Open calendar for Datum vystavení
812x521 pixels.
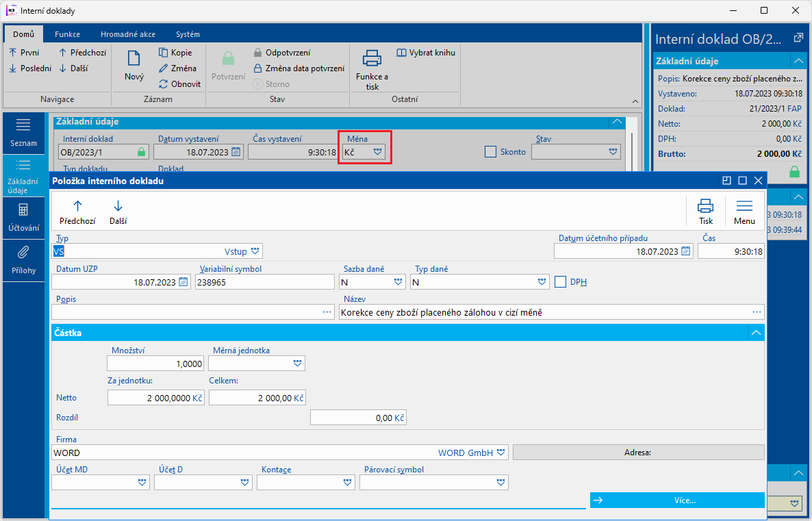tap(236, 152)
